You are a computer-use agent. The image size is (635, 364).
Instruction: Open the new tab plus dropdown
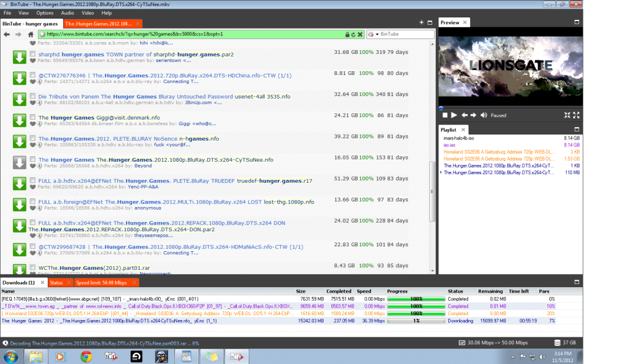[x=423, y=23]
